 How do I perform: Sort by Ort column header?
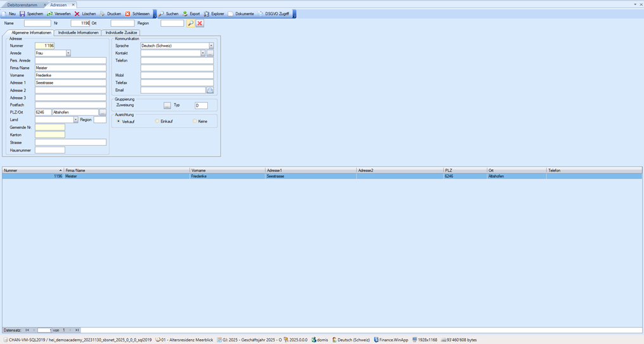click(517, 170)
